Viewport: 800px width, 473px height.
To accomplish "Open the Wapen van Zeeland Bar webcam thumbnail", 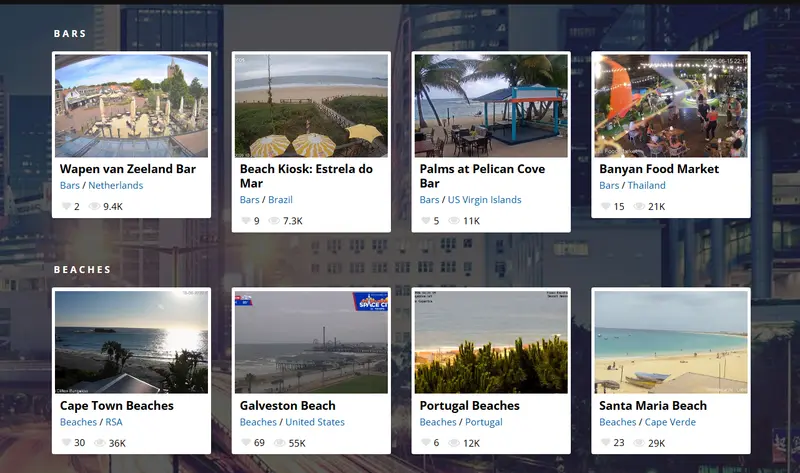I will [131, 106].
